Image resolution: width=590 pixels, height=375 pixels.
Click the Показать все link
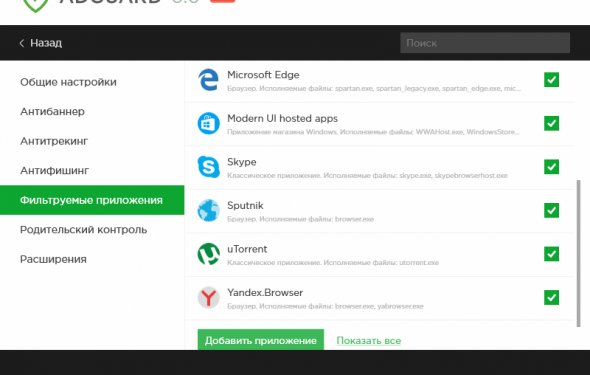coord(369,340)
